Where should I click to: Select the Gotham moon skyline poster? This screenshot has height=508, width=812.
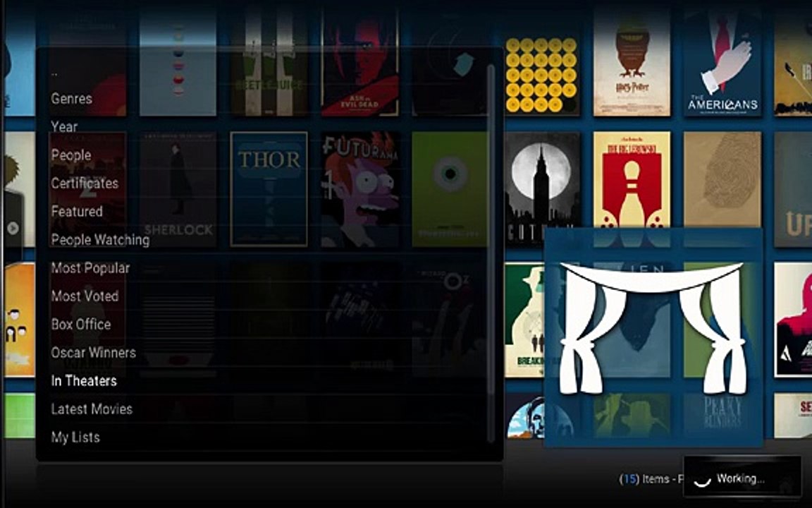[542, 189]
